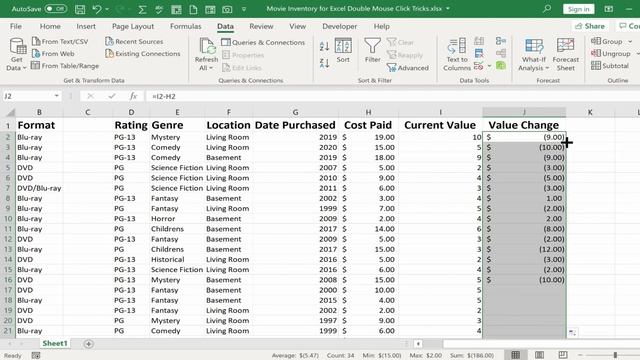Open the Group dropdown arrow

[630, 41]
